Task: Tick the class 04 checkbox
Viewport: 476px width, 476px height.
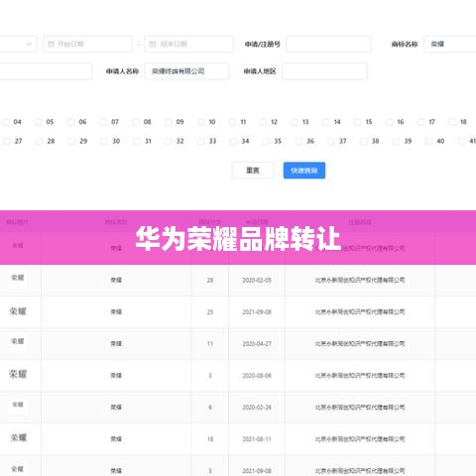Action: click(6, 122)
